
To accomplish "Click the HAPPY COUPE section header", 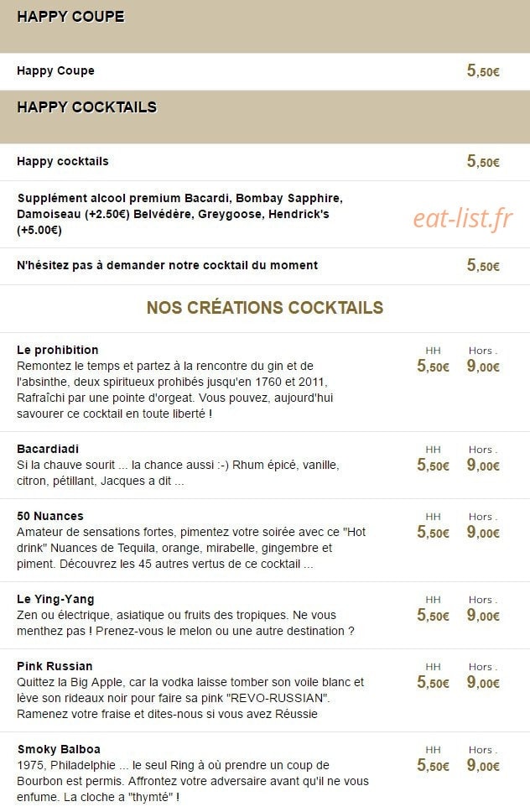I will click(71, 17).
